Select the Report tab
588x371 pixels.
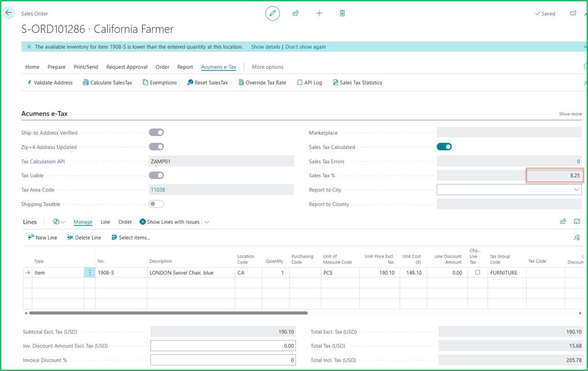pos(185,66)
